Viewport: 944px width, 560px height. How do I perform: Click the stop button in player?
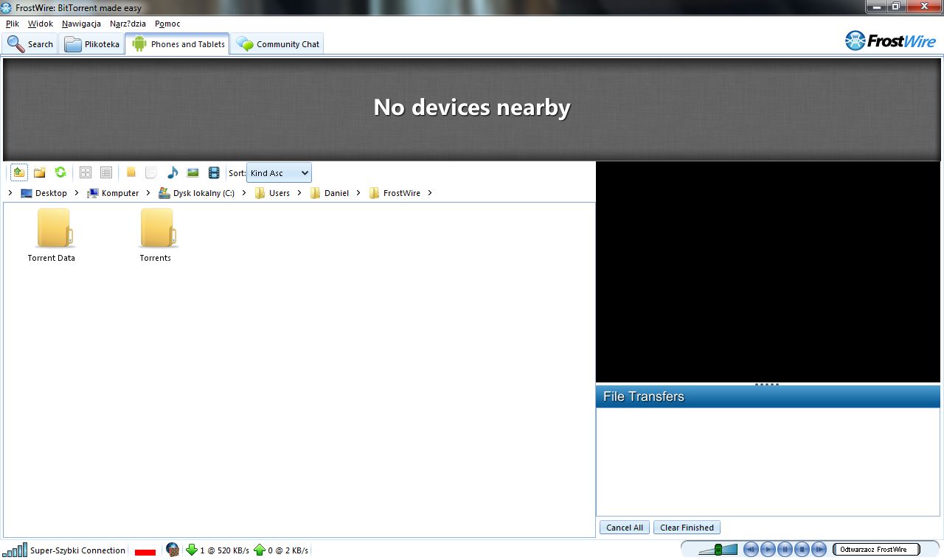[802, 549]
